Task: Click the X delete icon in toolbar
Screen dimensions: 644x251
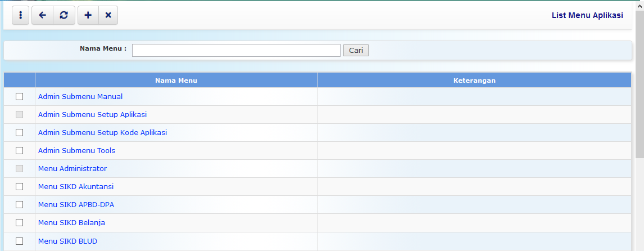Action: [108, 16]
